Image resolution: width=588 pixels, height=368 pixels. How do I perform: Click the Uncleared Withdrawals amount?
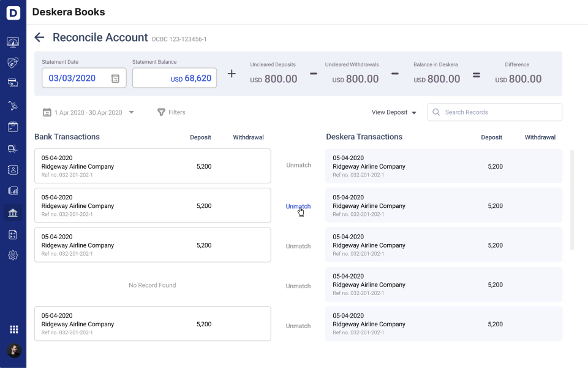pos(355,79)
